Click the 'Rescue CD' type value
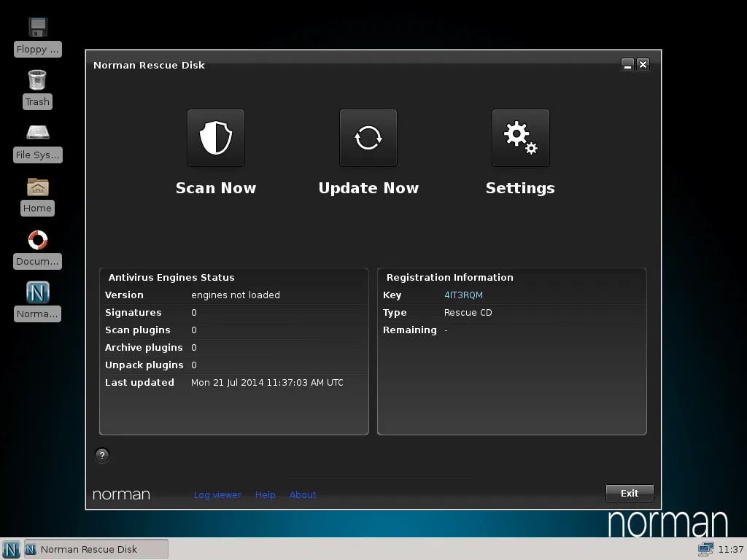Screen dimensions: 747x560 click(x=468, y=313)
